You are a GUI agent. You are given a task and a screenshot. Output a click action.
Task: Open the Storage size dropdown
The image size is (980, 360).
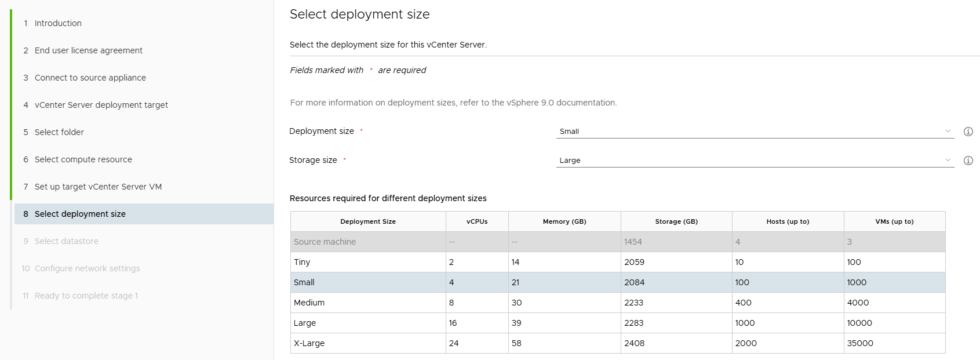pos(755,161)
